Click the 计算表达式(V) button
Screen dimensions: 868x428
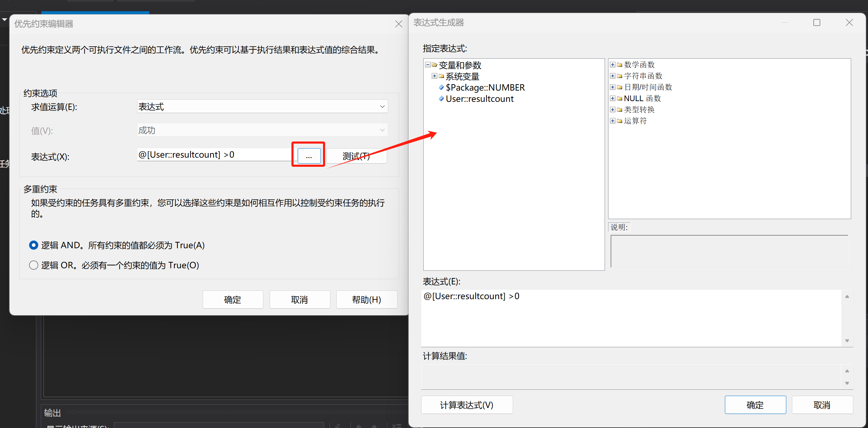point(466,405)
